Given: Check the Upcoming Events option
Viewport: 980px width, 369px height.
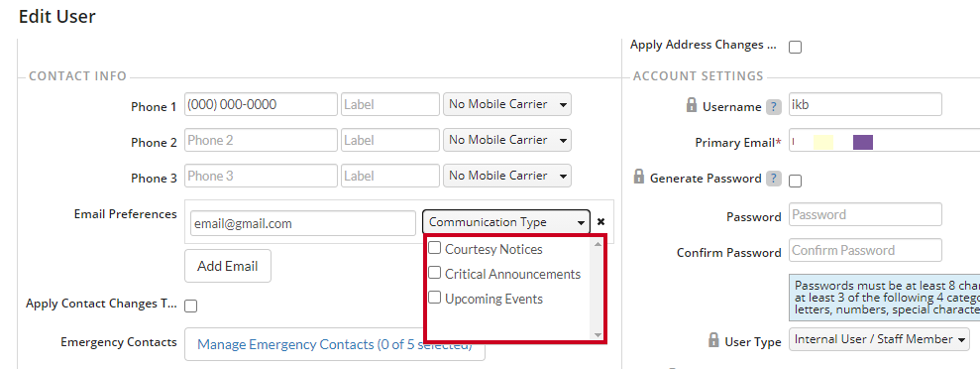Looking at the screenshot, I should coord(434,297).
